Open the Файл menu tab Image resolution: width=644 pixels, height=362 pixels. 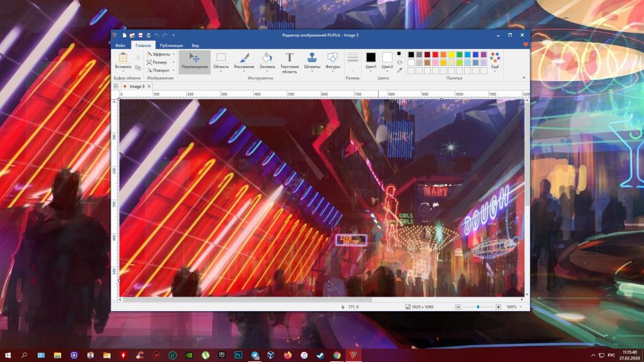[x=120, y=45]
